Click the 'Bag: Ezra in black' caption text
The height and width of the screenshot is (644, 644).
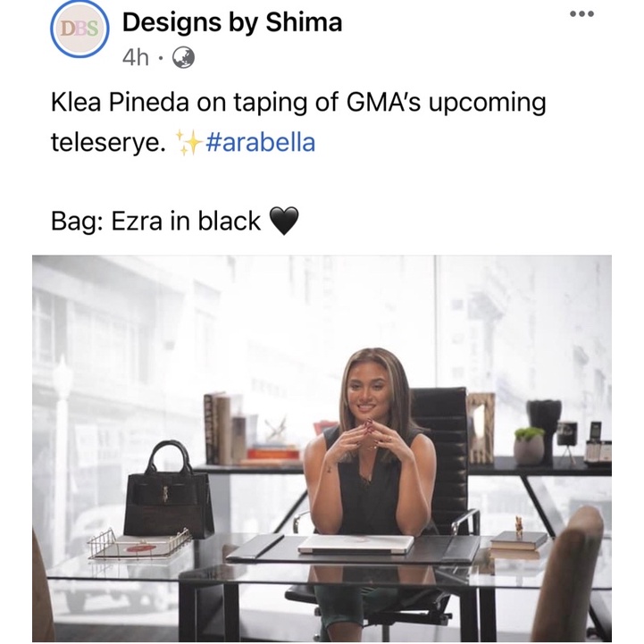point(155,221)
